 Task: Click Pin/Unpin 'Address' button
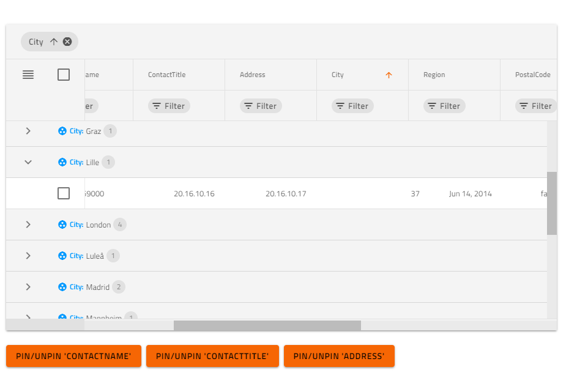pos(339,356)
